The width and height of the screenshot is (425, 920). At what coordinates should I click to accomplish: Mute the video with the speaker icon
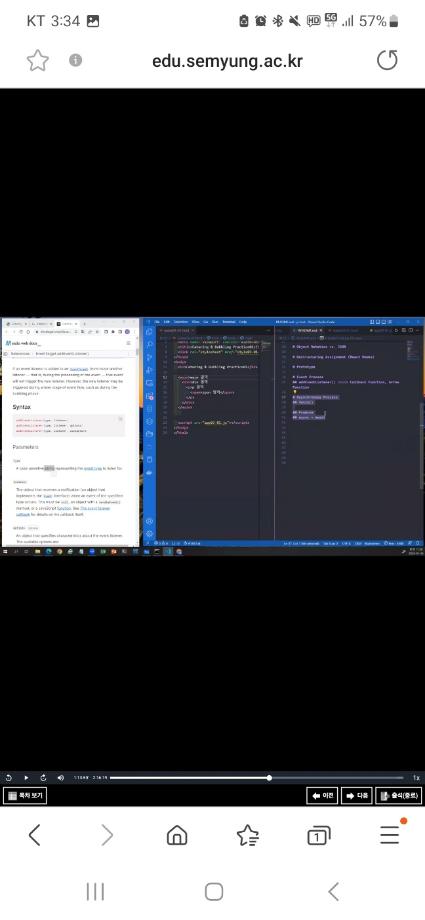(61, 777)
